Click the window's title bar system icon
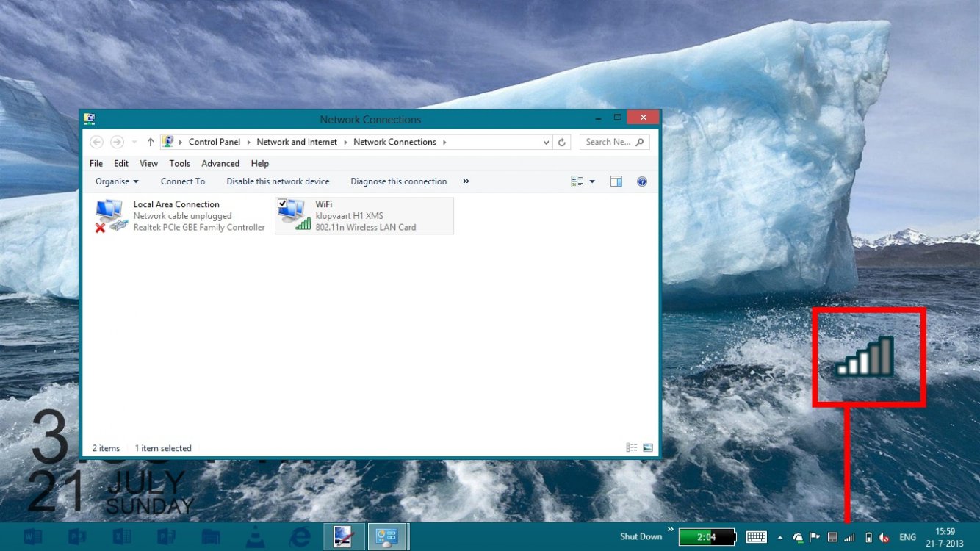The height and width of the screenshot is (551, 980). [90, 118]
